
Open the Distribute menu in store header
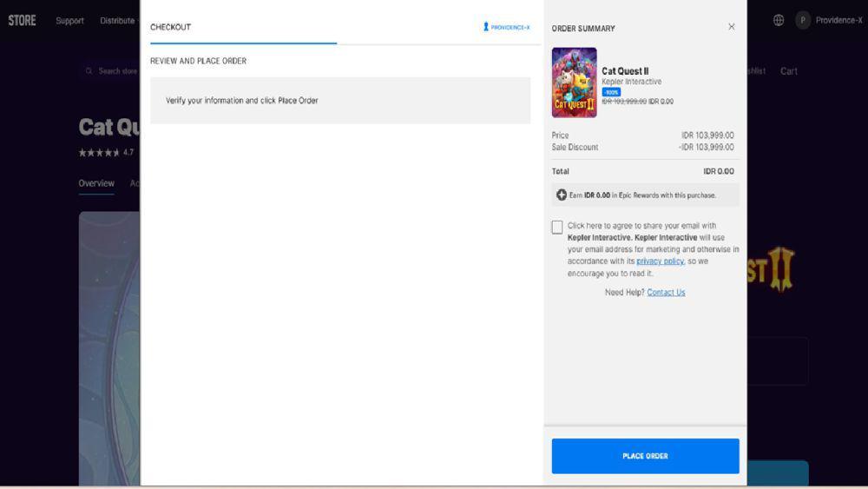117,21
